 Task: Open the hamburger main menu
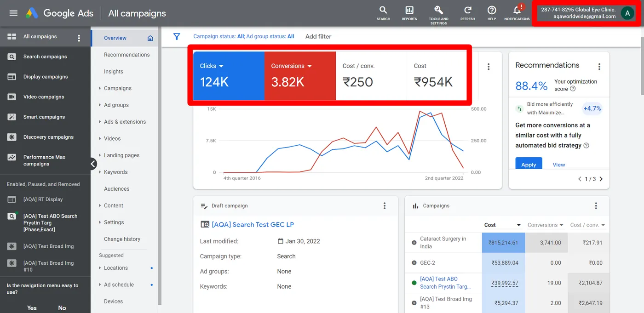coord(13,13)
